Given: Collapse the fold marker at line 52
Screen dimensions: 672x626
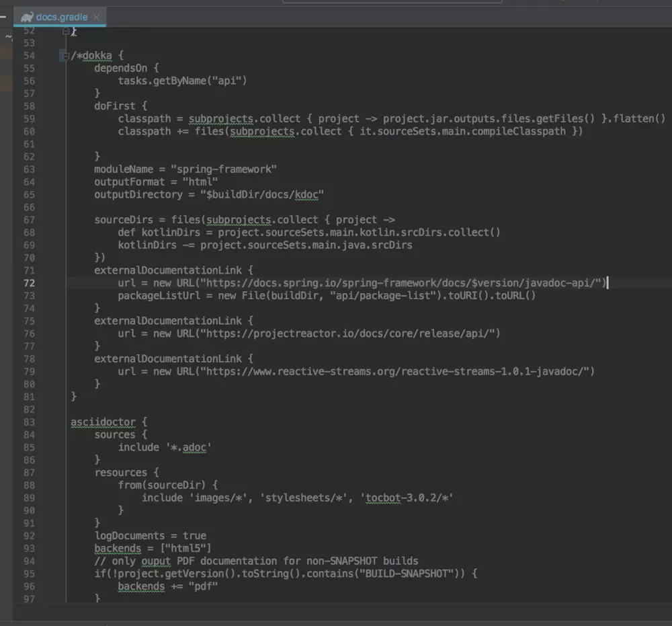Looking at the screenshot, I should pyautogui.click(x=66, y=31).
